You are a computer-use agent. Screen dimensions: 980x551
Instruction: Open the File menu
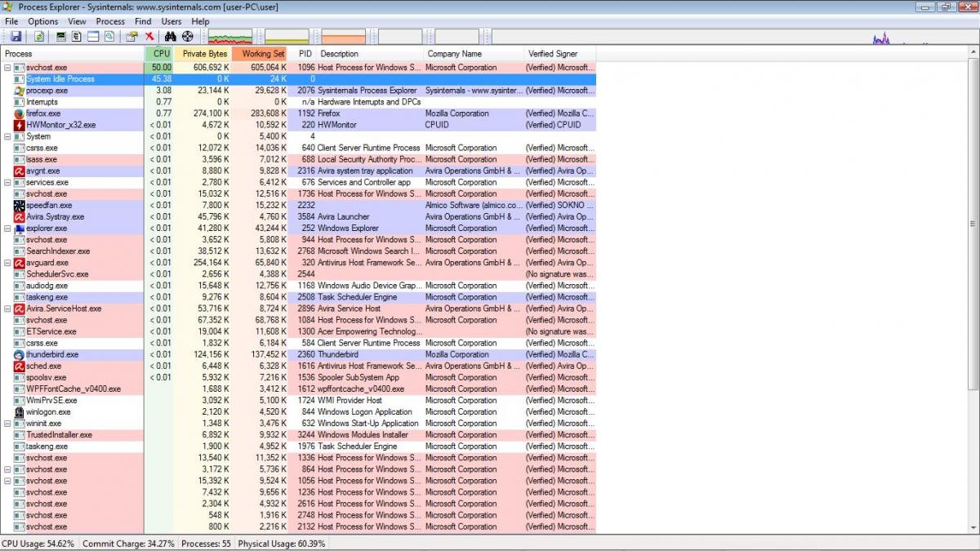point(11,21)
